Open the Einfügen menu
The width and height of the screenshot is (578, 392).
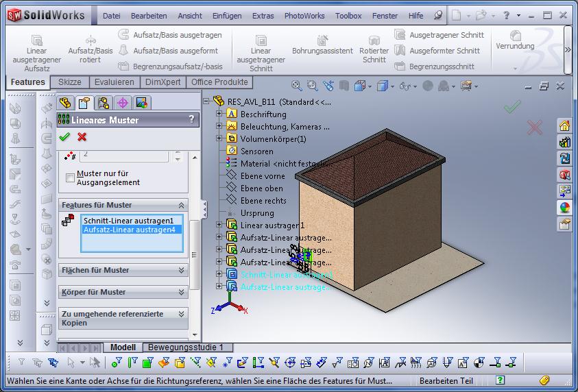point(226,16)
